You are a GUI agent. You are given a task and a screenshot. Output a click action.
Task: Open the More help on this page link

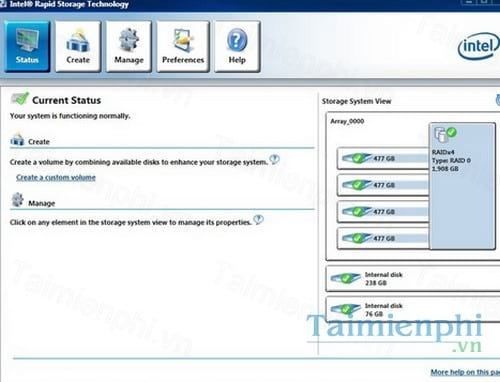click(x=465, y=372)
